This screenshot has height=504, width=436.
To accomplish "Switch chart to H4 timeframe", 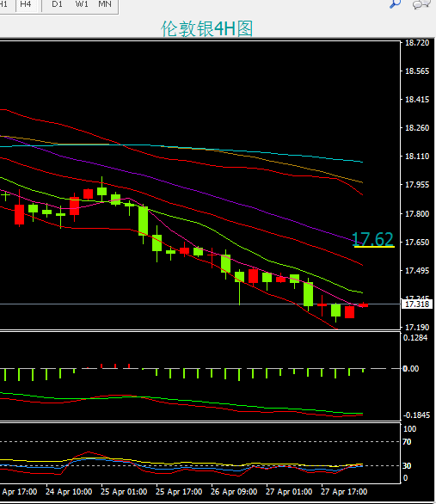I will 26,4.
